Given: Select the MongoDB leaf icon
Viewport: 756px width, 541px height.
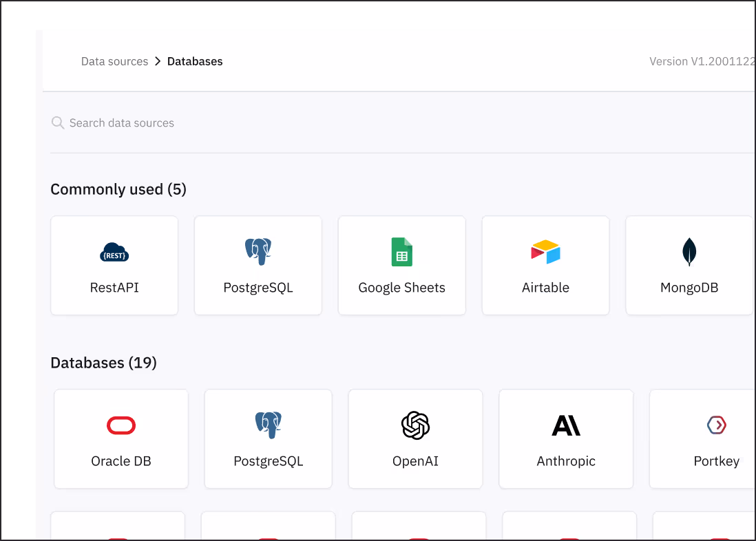Looking at the screenshot, I should (689, 252).
